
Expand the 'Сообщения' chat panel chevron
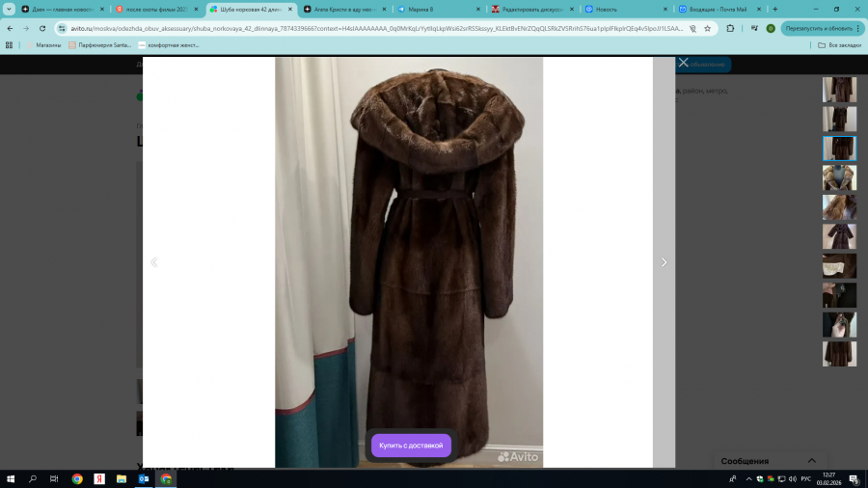coord(812,461)
